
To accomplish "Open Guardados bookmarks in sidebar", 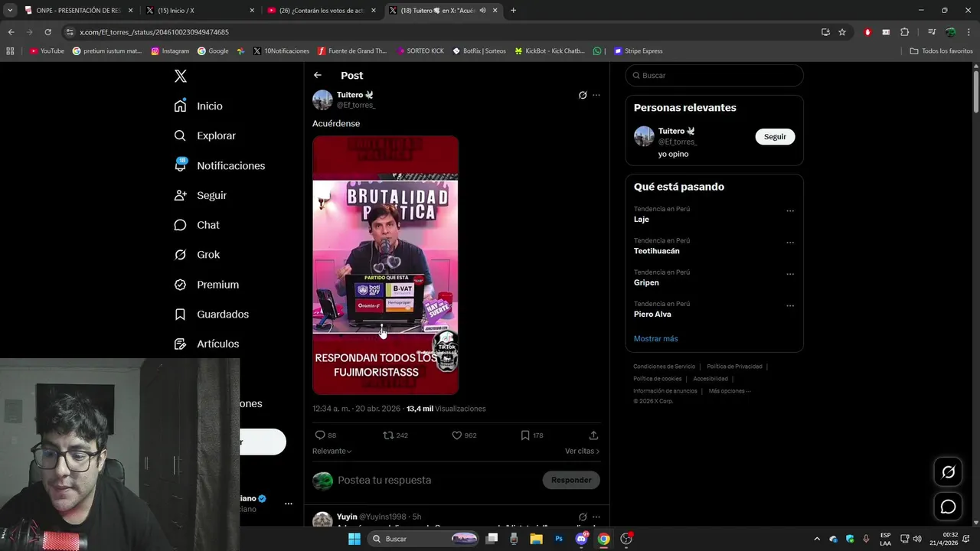I will [211, 315].
